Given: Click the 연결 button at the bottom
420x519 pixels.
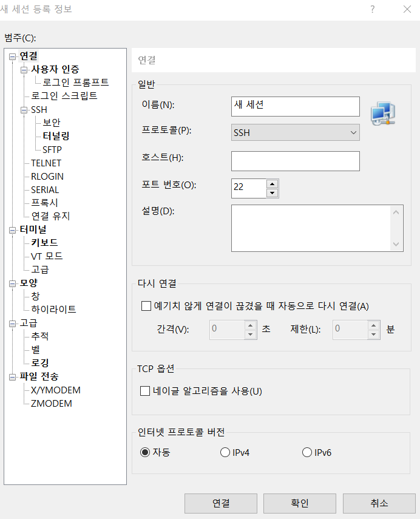Looking at the screenshot, I should pos(221,503).
